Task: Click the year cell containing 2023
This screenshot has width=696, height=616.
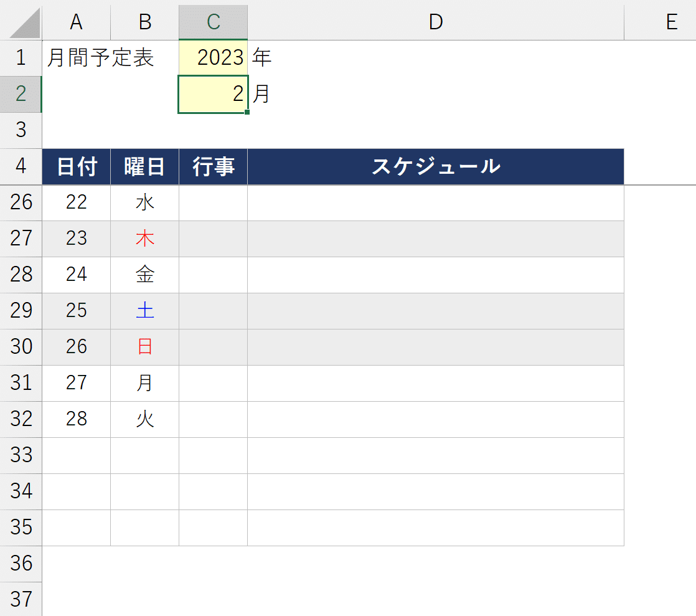Action: (x=213, y=58)
